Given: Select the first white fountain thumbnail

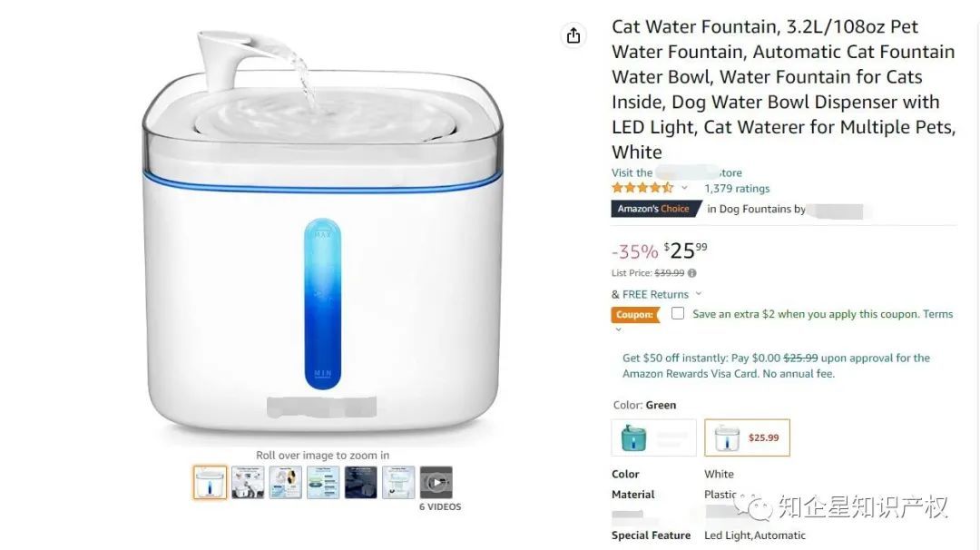Looking at the screenshot, I should 210,483.
